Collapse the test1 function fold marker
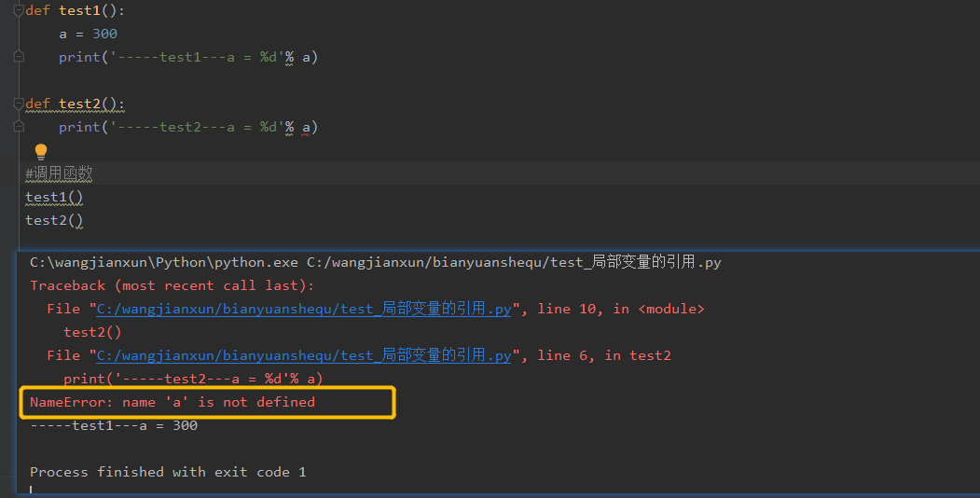Screen dimensions: 980x498 point(19,10)
